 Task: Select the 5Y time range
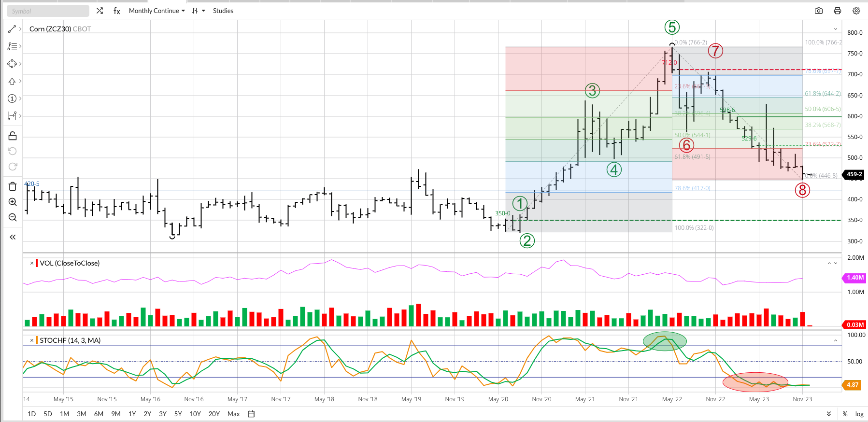178,414
